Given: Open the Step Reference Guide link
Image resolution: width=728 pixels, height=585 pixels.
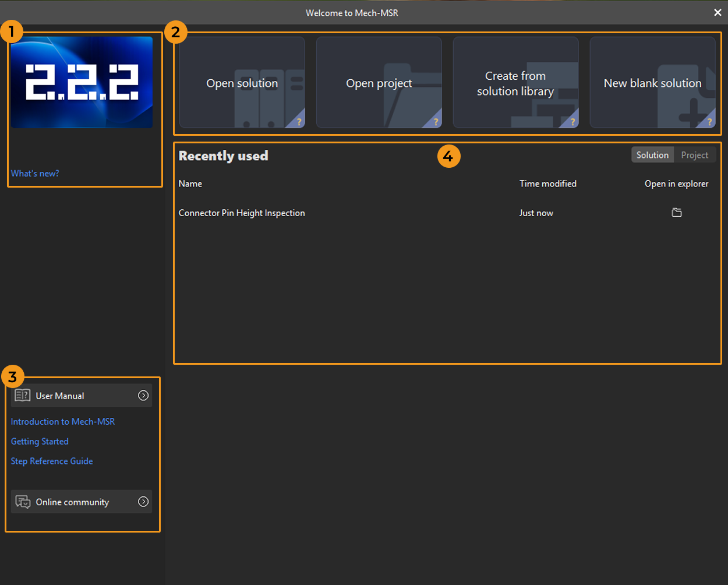Looking at the screenshot, I should (x=52, y=461).
